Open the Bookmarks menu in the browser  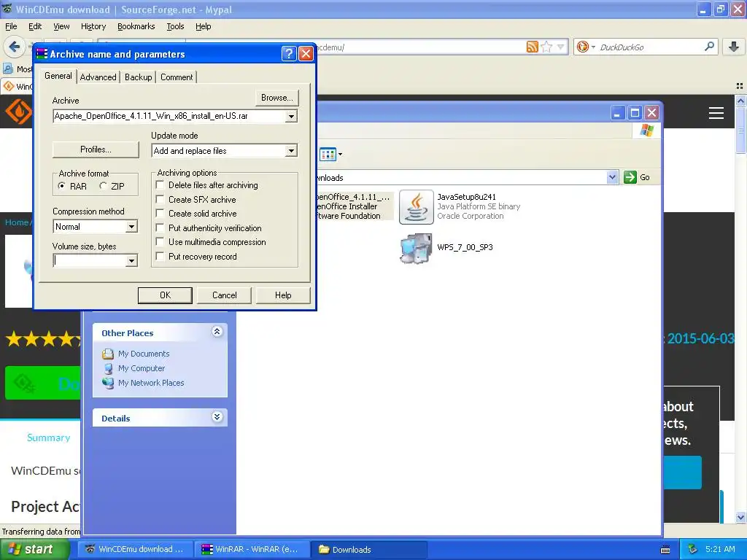pyautogui.click(x=136, y=26)
